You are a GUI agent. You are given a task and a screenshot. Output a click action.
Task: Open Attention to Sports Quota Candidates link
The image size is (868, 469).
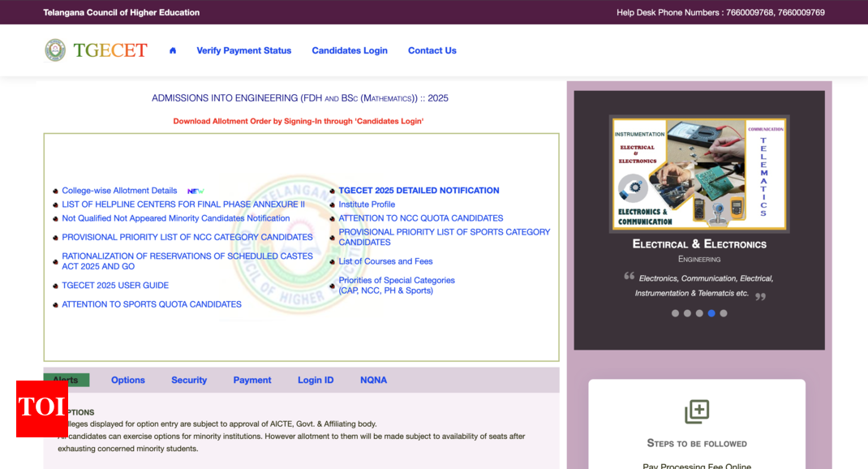pos(152,304)
